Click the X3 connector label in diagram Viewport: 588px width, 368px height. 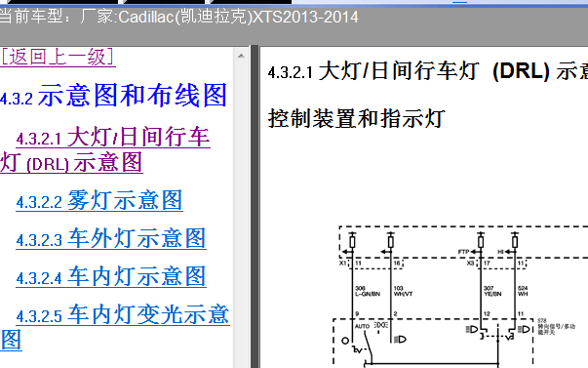pyautogui.click(x=470, y=263)
